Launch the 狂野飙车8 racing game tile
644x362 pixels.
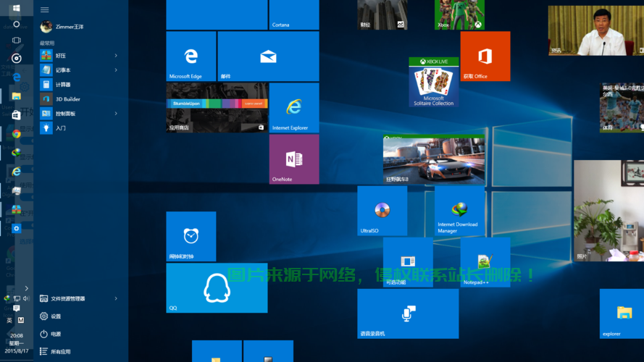point(434,159)
